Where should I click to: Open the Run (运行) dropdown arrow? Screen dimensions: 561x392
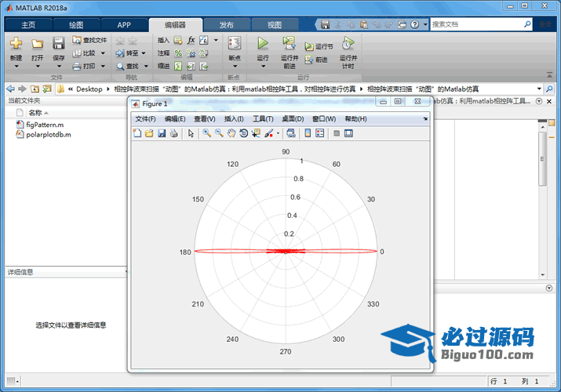coord(263,67)
